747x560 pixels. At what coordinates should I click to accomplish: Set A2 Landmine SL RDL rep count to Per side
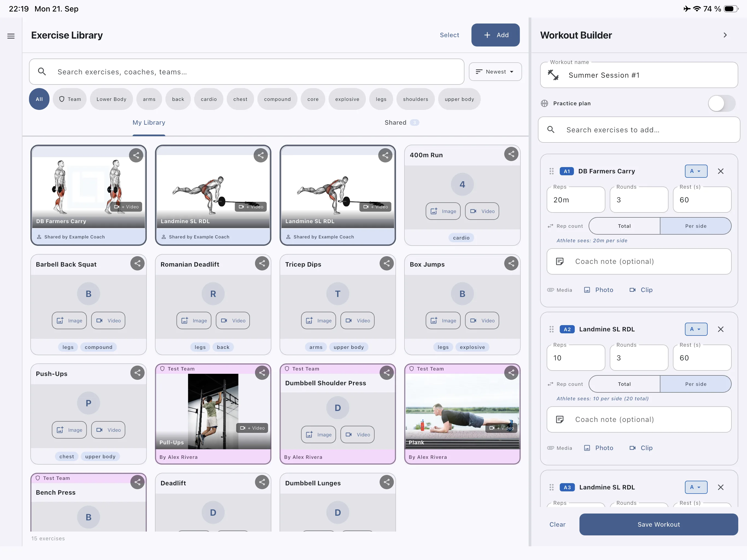pyautogui.click(x=696, y=384)
